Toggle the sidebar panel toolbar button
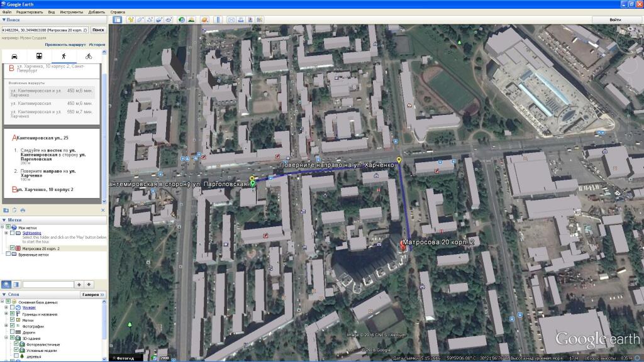This screenshot has width=644, height=362. tap(117, 20)
